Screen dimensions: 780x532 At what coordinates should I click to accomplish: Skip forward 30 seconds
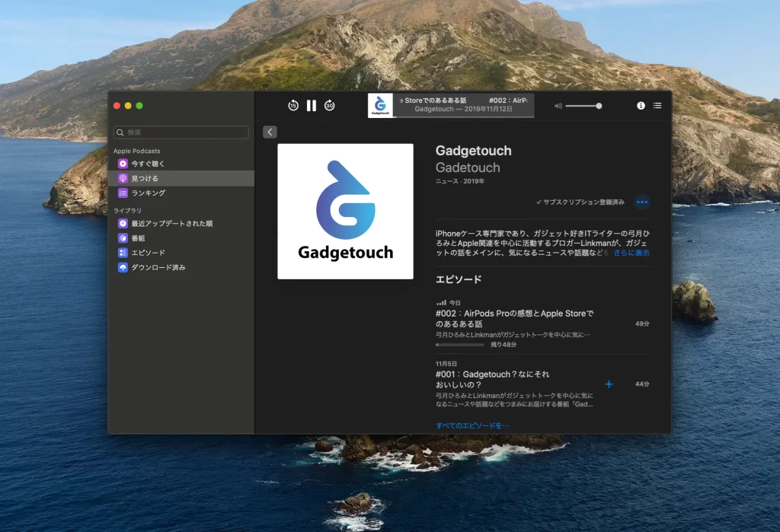(x=330, y=106)
